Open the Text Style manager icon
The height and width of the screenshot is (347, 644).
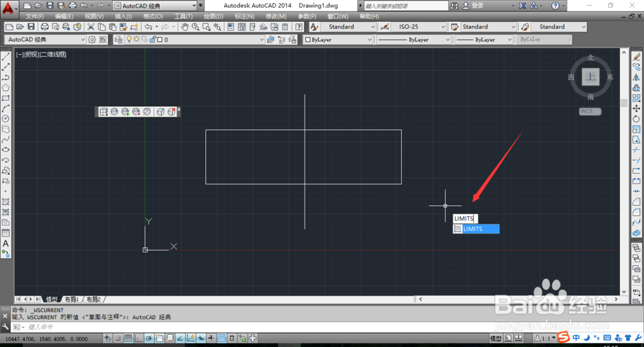(314, 26)
